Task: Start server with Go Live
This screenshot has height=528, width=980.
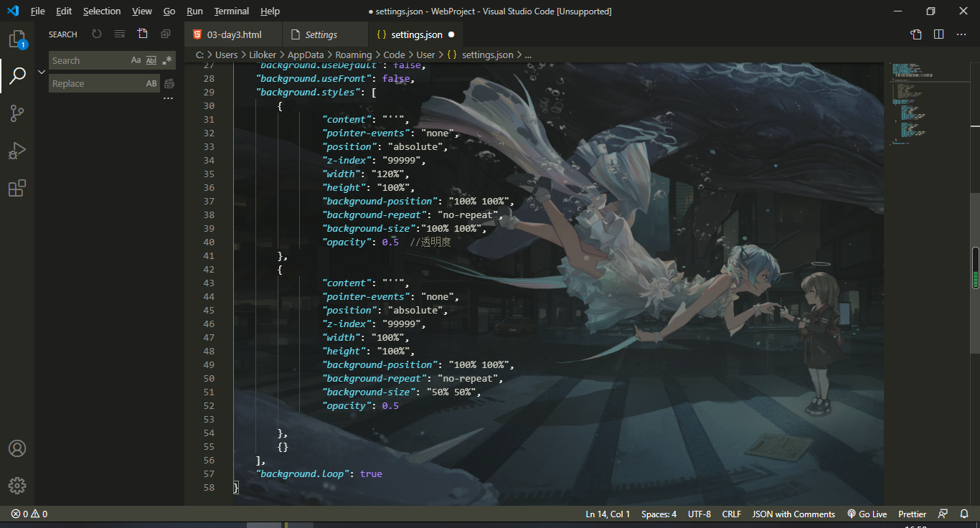Action: click(867, 514)
